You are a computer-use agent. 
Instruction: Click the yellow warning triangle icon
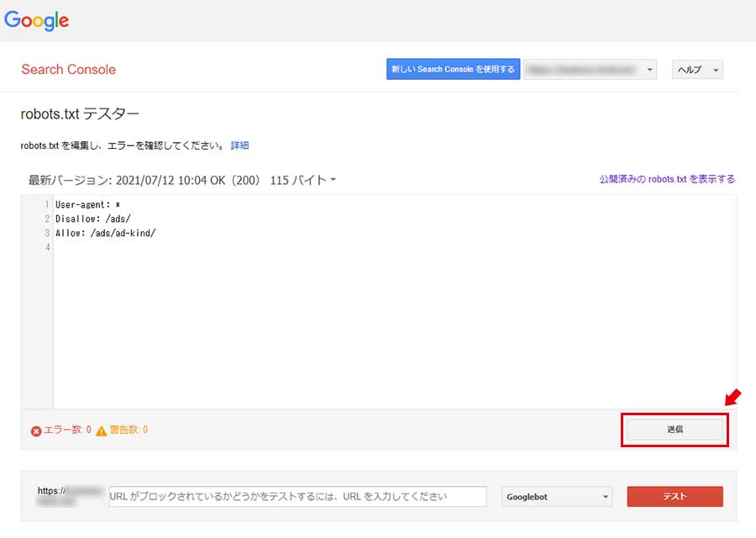[102, 431]
